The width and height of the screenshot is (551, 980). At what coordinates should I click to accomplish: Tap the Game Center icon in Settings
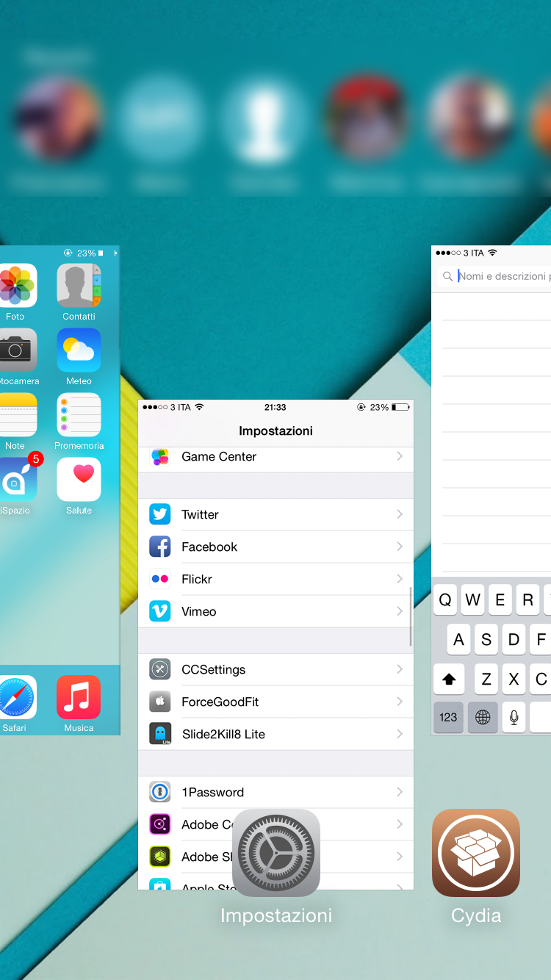pyautogui.click(x=160, y=456)
